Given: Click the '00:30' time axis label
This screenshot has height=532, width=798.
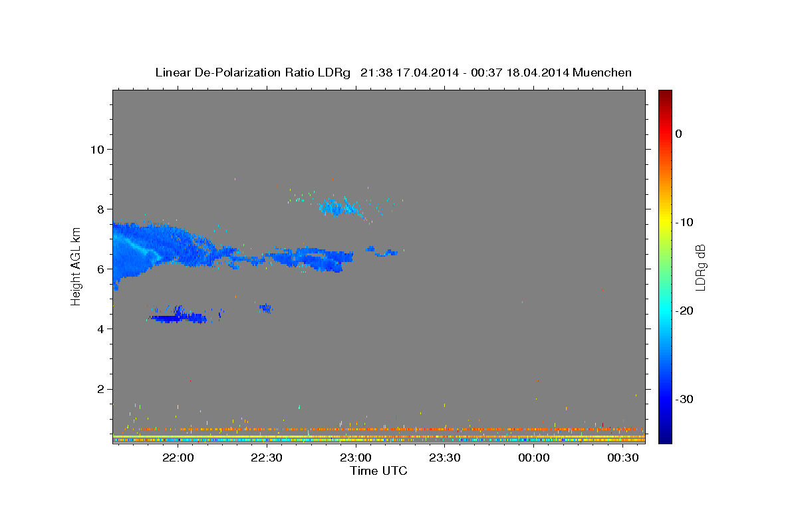Looking at the screenshot, I should [623, 458].
